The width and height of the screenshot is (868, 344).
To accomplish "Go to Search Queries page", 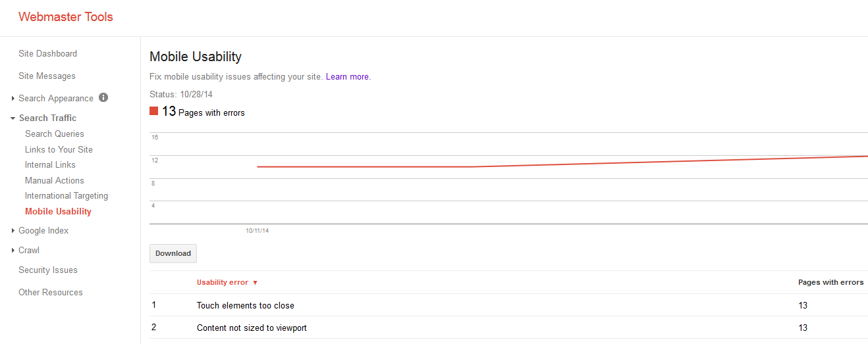I will click(55, 134).
